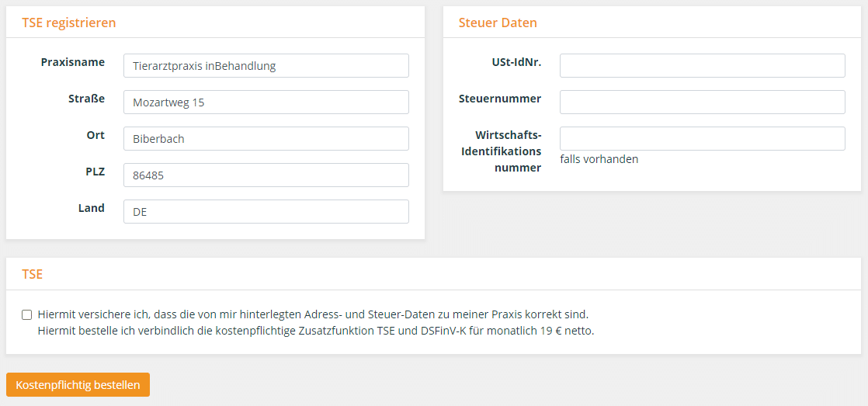Viewport: 868px width, 406px height.
Task: Click the Praxisname input field
Action: 266,66
